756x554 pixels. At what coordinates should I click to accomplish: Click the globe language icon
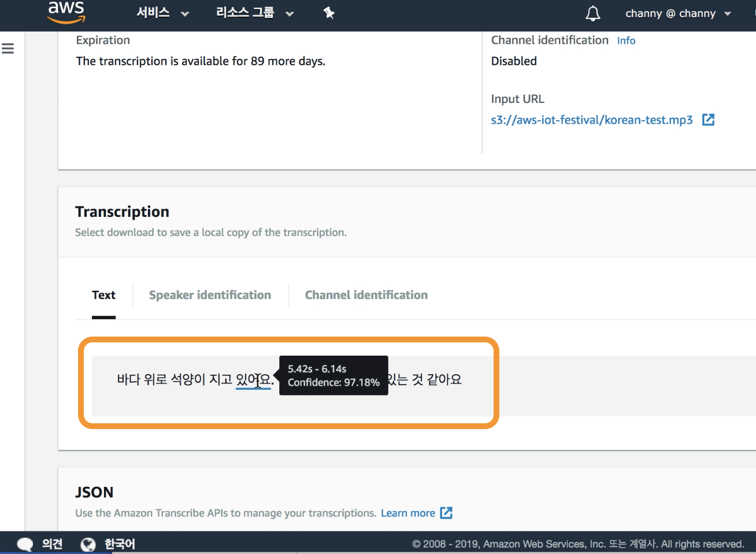[x=88, y=544]
